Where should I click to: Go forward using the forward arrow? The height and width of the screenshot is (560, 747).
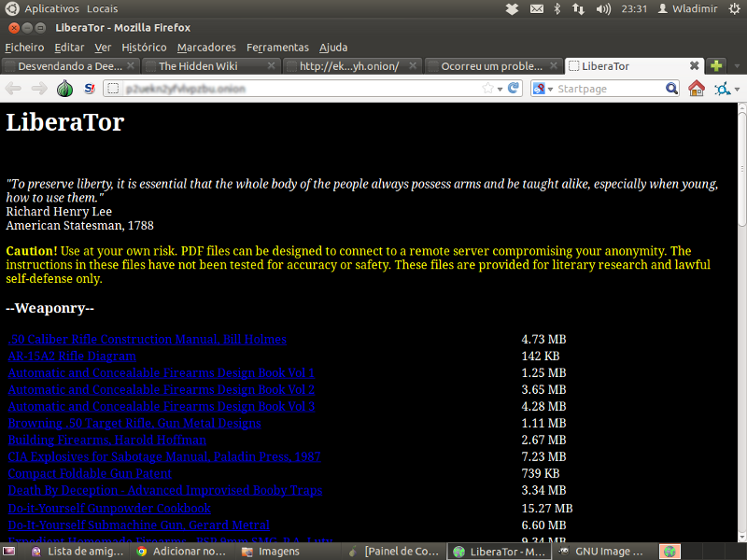click(38, 89)
